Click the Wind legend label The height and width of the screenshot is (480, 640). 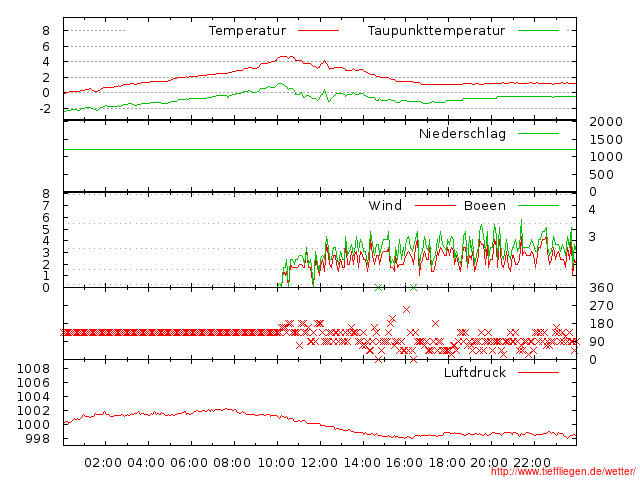click(385, 205)
